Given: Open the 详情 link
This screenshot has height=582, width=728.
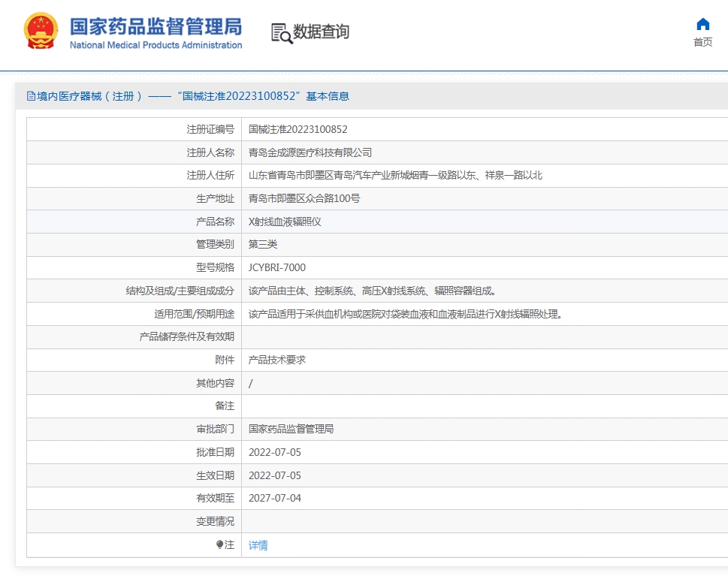Looking at the screenshot, I should point(258,545).
